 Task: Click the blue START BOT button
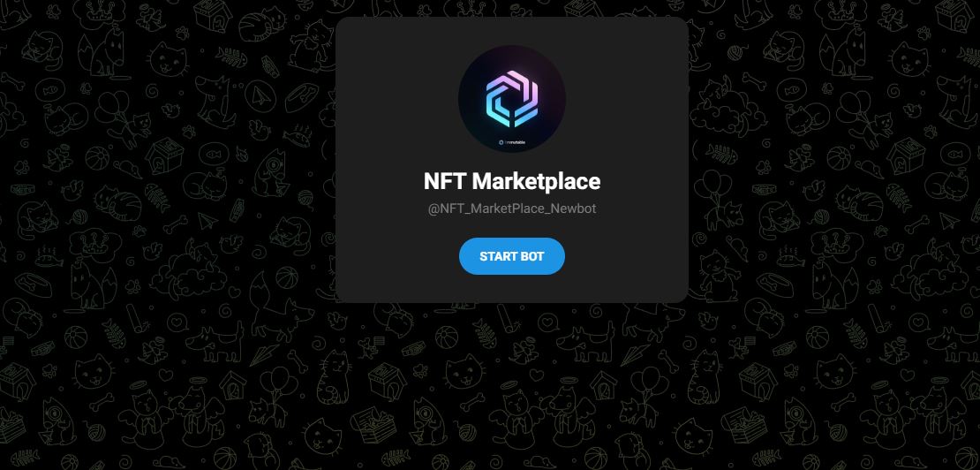[511, 256]
